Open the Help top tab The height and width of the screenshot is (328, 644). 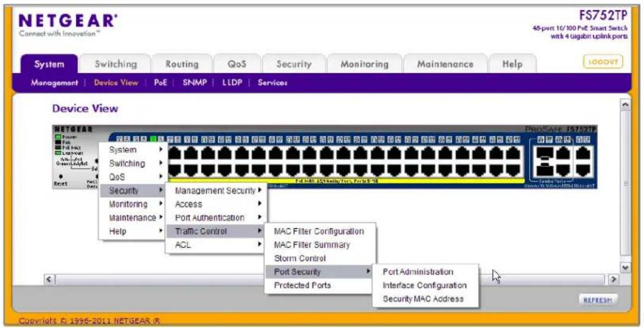(512, 64)
